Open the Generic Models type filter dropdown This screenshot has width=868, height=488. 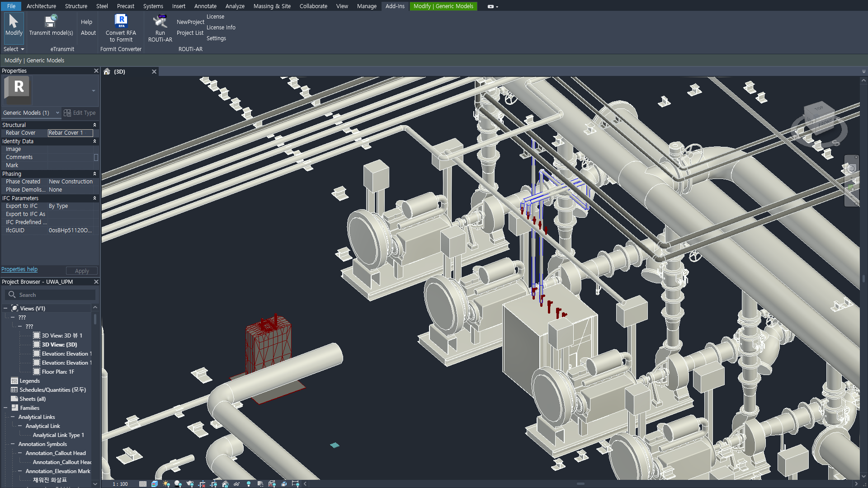[57, 113]
